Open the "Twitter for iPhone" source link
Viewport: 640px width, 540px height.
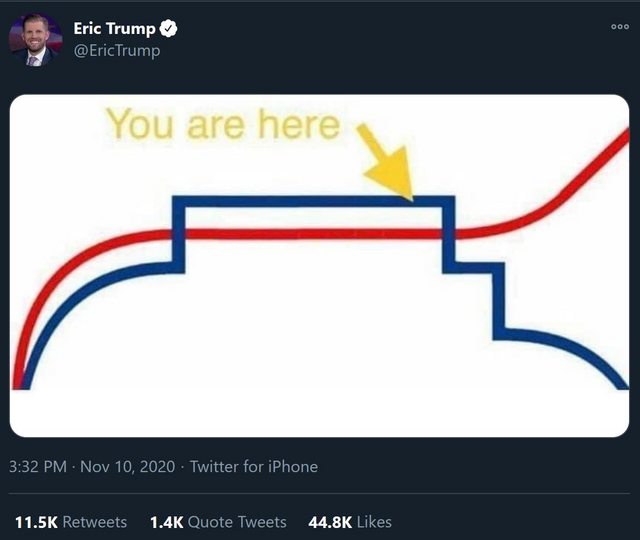point(254,467)
